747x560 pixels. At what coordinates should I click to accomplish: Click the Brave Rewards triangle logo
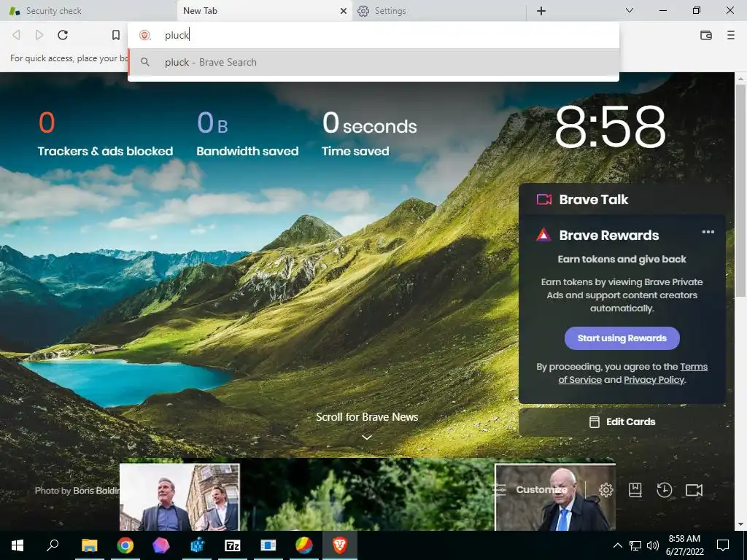[543, 235]
